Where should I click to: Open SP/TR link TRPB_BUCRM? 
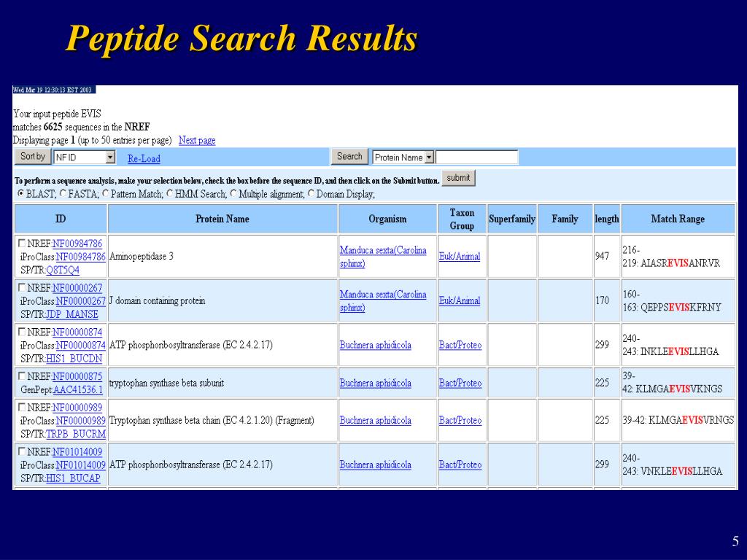76,434
